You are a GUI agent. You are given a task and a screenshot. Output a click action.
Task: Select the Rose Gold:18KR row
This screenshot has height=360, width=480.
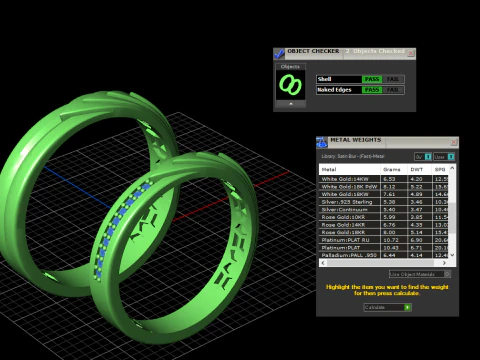(384, 232)
